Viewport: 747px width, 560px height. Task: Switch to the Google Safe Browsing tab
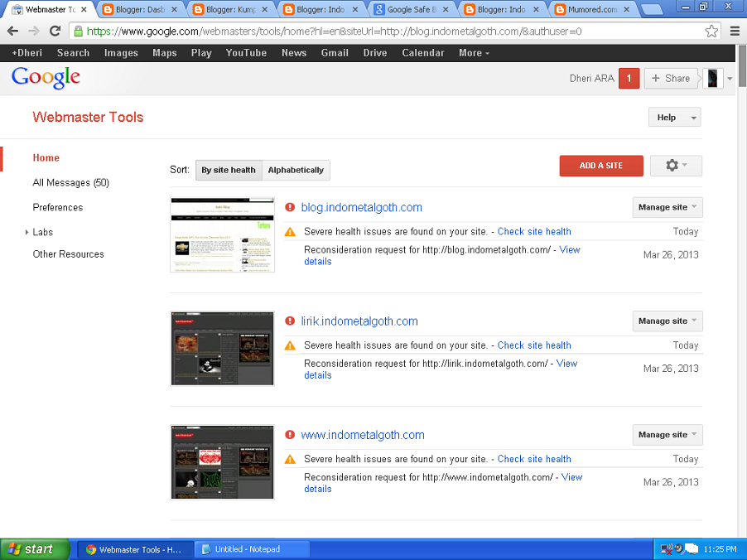(411, 9)
